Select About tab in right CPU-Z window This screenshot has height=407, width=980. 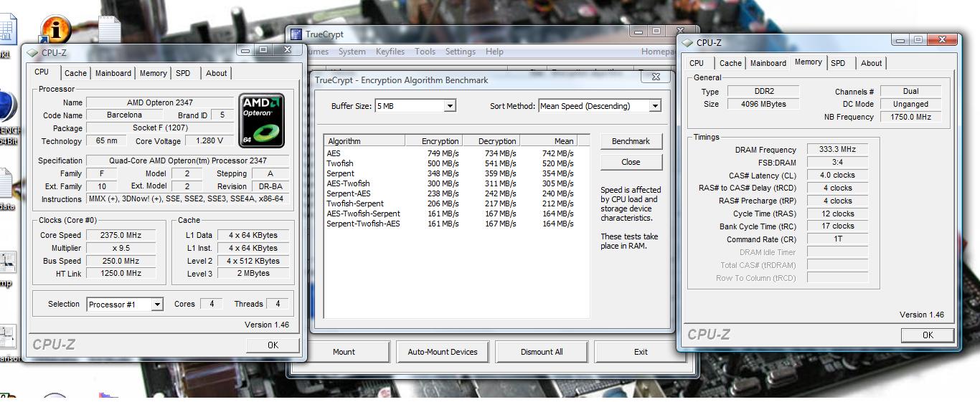click(x=871, y=63)
